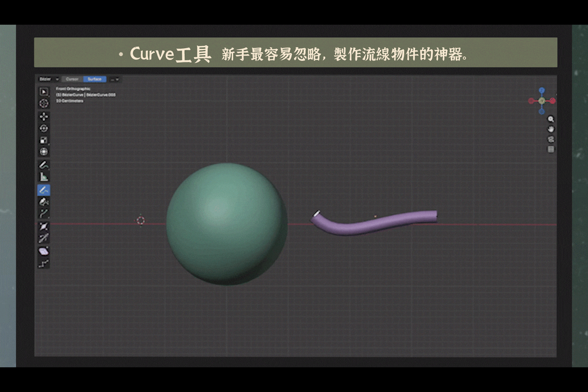Click the pan view hand button
Screen dimensions: 588x392
(x=551, y=129)
